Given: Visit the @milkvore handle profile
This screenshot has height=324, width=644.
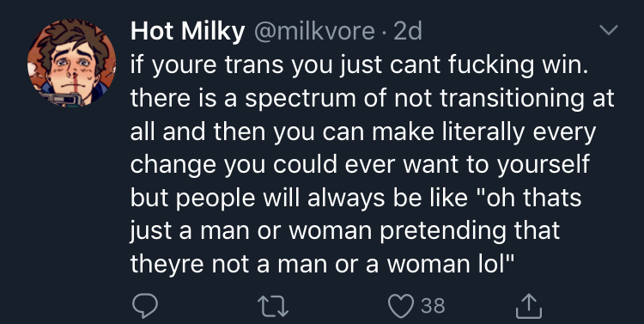Looking at the screenshot, I should click(x=314, y=31).
